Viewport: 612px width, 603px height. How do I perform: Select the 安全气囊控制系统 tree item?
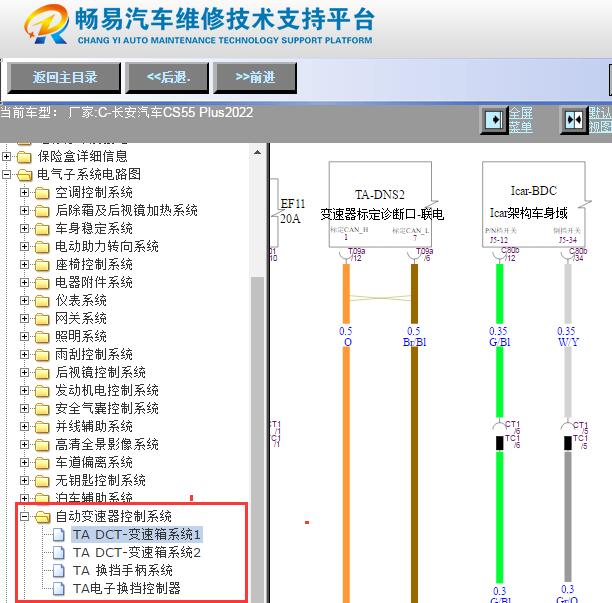[x=107, y=408]
